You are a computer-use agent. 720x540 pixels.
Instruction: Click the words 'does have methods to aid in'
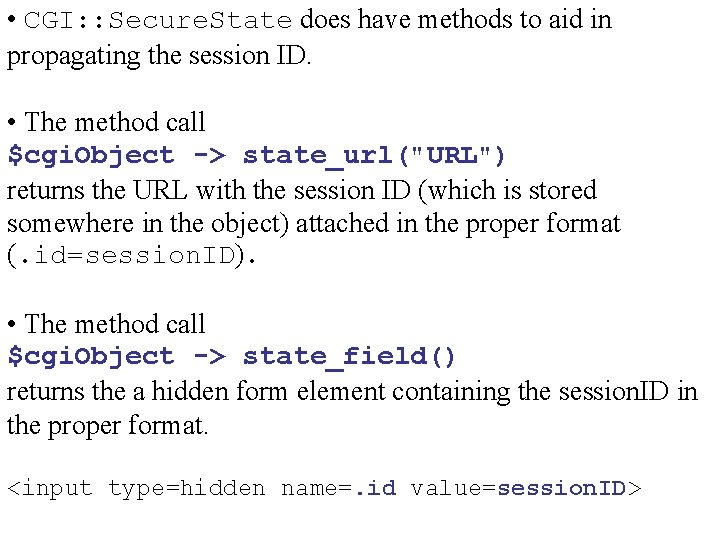pyautogui.click(x=456, y=20)
